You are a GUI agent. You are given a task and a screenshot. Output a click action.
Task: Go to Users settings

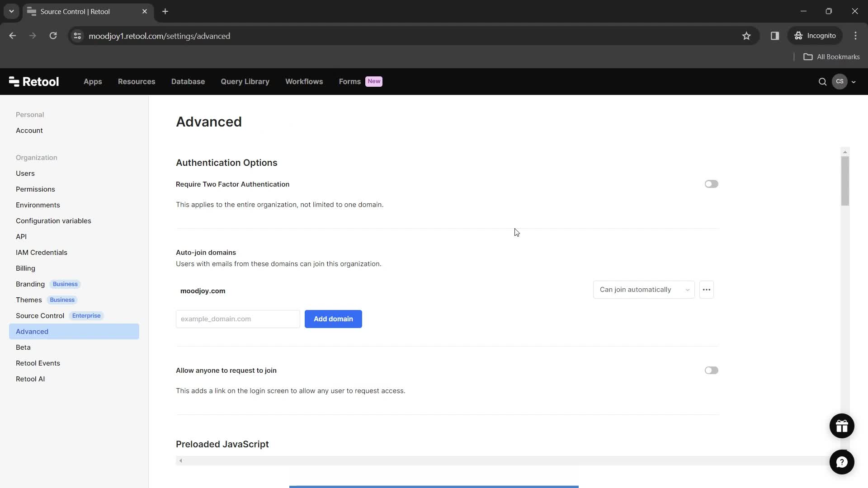click(x=25, y=174)
